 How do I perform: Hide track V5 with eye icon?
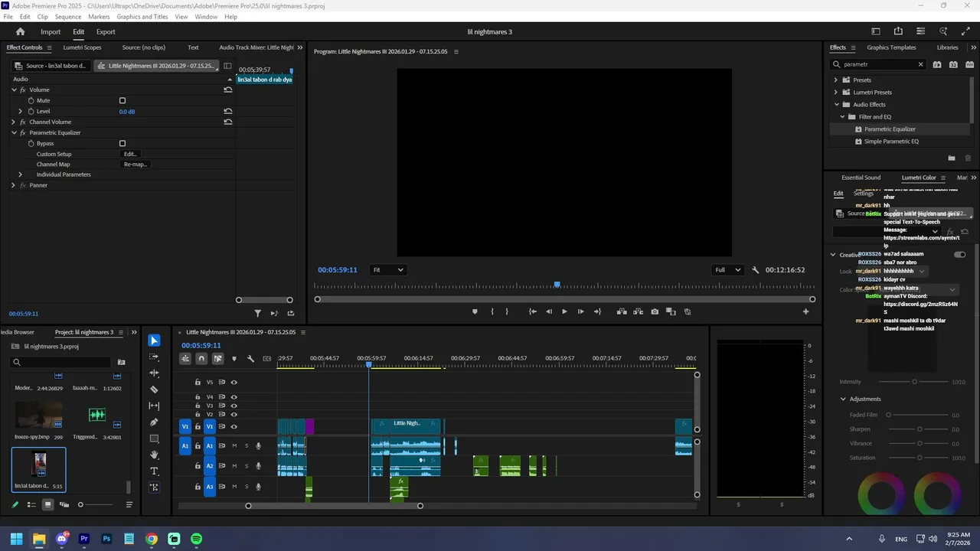pos(234,382)
